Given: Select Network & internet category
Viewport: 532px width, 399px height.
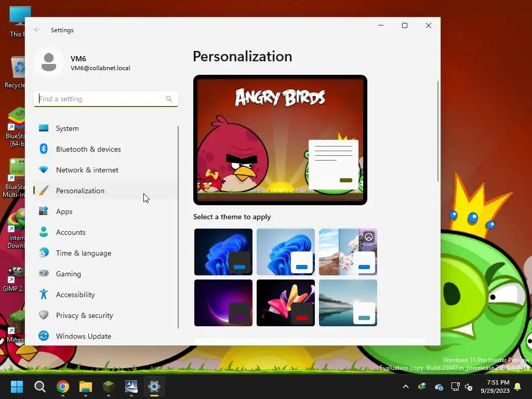Looking at the screenshot, I should click(x=105, y=170).
